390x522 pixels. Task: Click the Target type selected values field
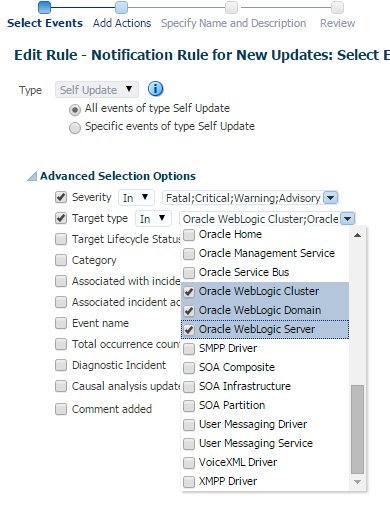click(260, 219)
